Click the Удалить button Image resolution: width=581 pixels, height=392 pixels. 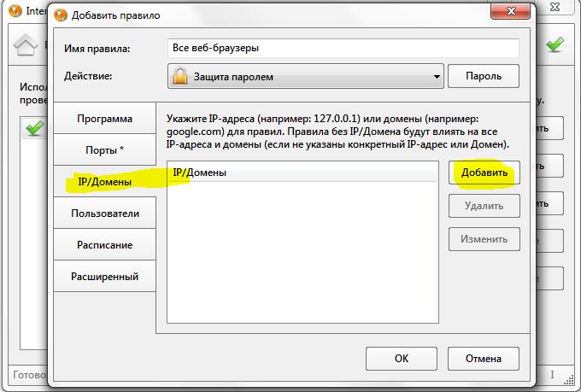pyautogui.click(x=484, y=205)
